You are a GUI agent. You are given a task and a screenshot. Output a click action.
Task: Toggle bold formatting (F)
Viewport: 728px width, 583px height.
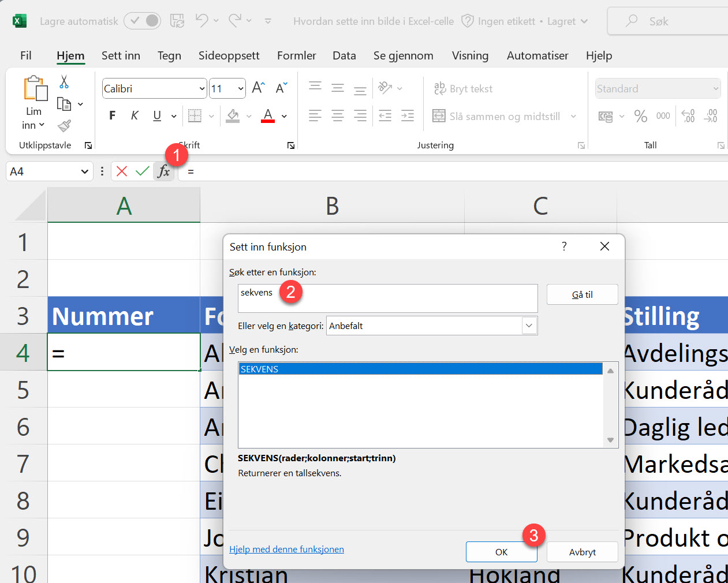click(112, 115)
